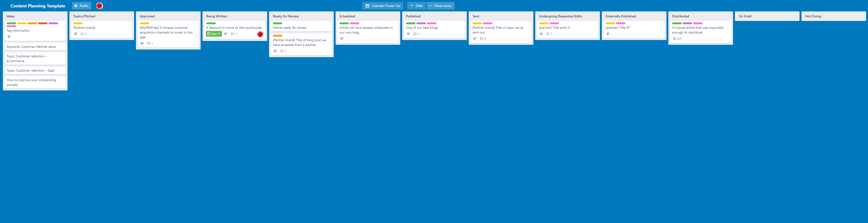This screenshot has height=223, width=868.
Task: Click comment icon on partner blog post card
Action: coord(282,51)
